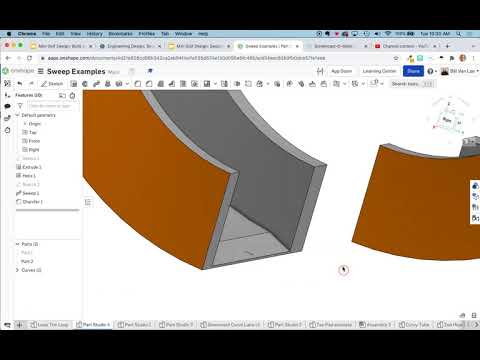480x360 pixels.
Task: Open the App Store
Action: tap(342, 71)
